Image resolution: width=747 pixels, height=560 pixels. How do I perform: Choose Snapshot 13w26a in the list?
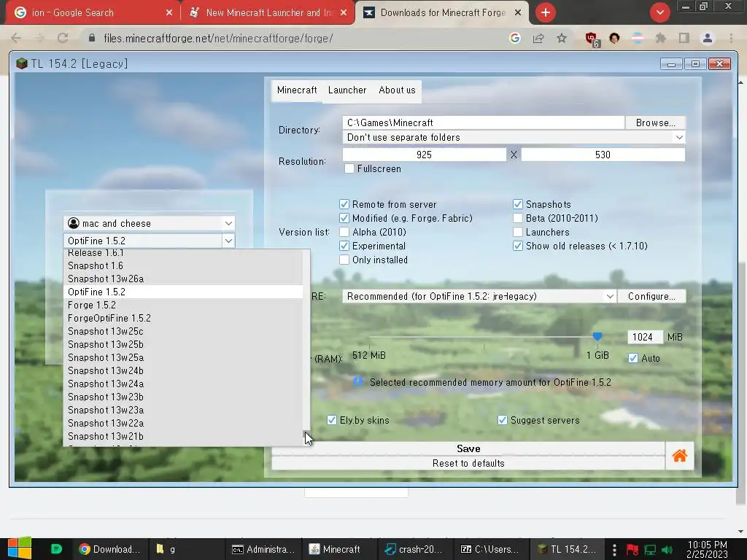(x=183, y=279)
